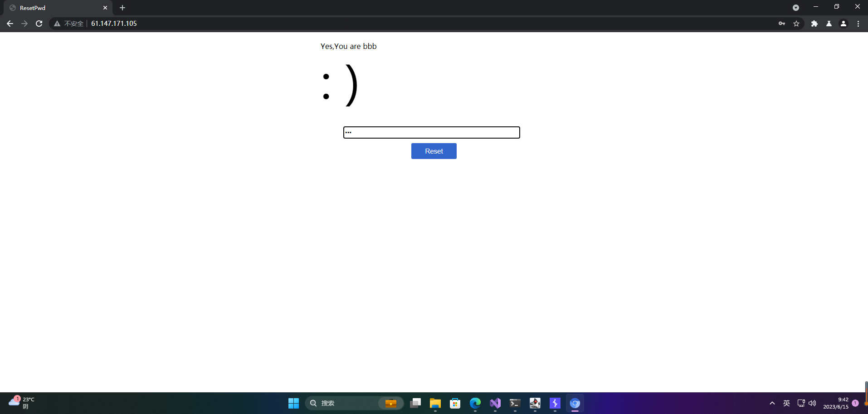
Task: Close the Chrome window
Action: (857, 7)
